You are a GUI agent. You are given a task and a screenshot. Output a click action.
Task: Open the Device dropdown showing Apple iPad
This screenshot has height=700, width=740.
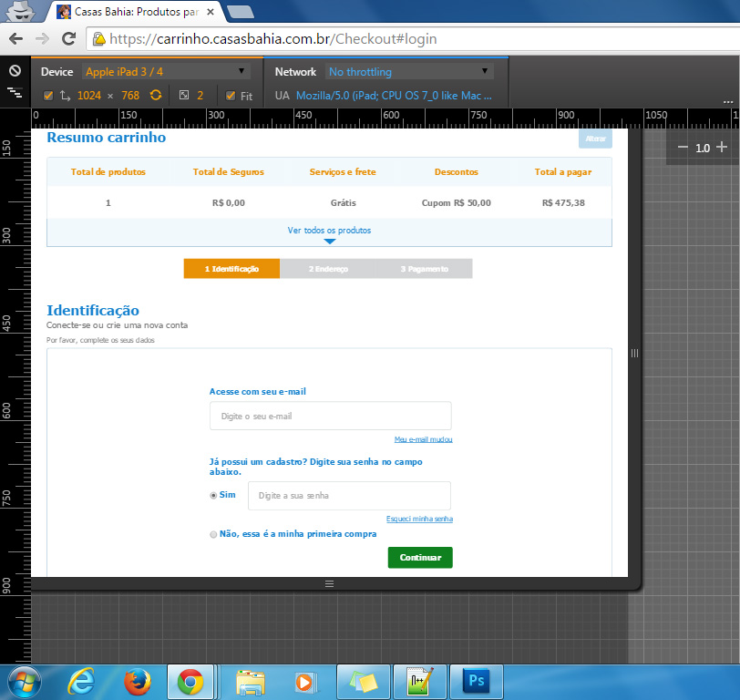[x=165, y=71]
